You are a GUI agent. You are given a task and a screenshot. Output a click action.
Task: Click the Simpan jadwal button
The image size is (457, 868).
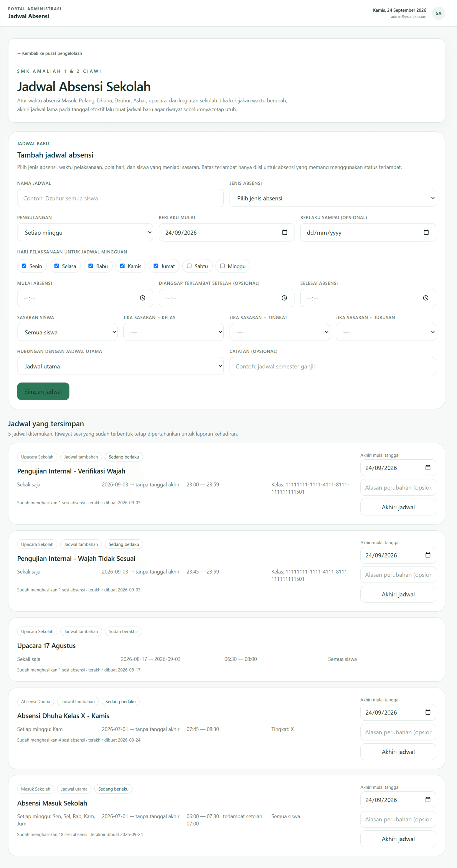click(43, 391)
